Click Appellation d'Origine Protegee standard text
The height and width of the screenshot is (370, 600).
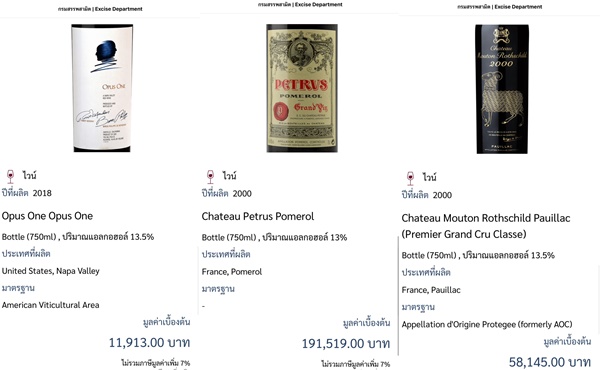click(487, 324)
